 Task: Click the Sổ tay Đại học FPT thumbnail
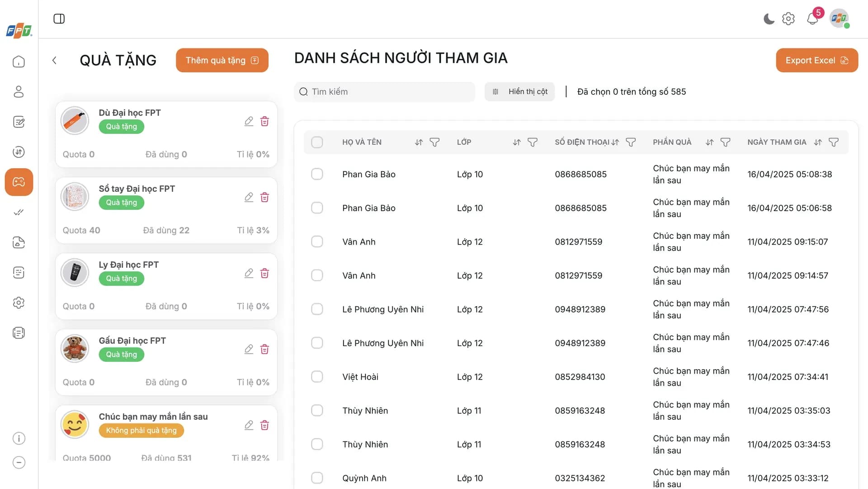tap(75, 197)
